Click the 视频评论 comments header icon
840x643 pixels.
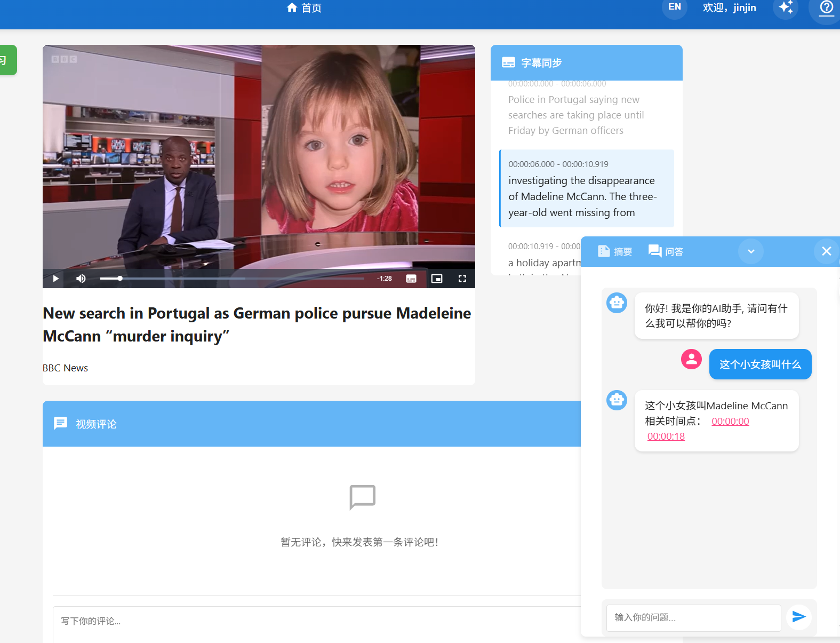click(60, 424)
